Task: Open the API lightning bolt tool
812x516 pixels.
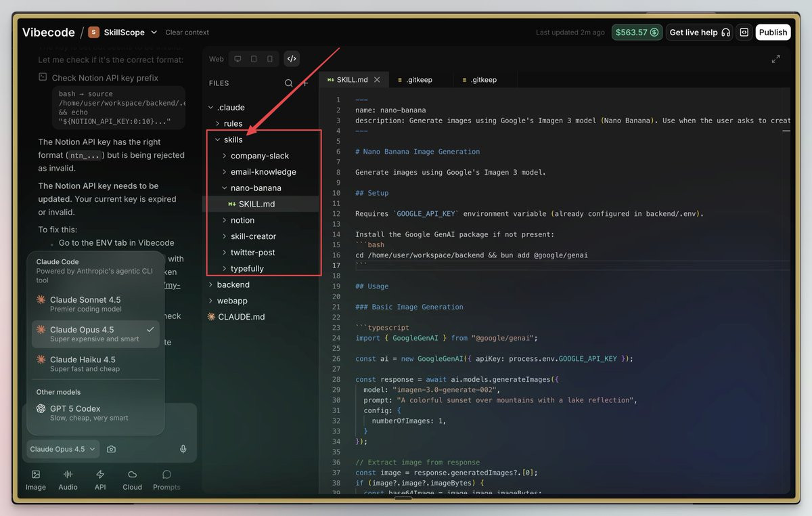Action: click(100, 480)
